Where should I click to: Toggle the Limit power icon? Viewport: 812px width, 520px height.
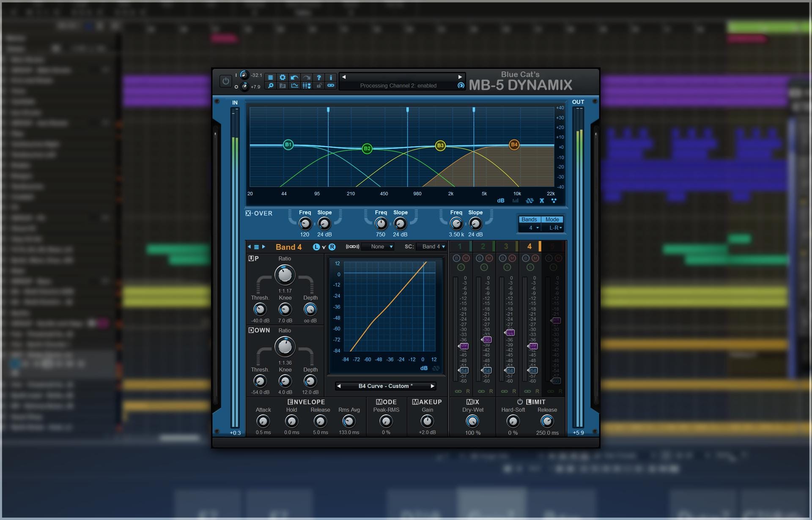click(520, 402)
